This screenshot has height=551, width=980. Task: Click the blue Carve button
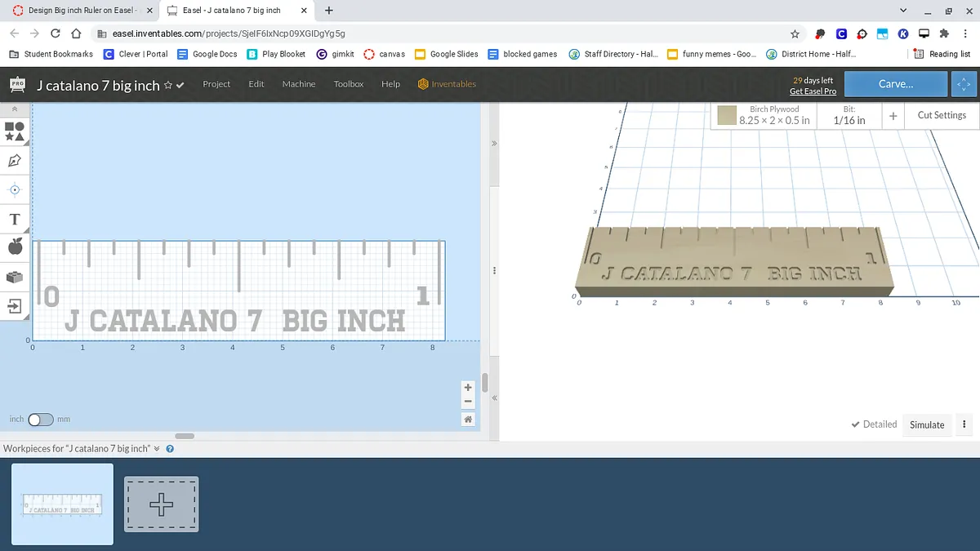click(896, 84)
